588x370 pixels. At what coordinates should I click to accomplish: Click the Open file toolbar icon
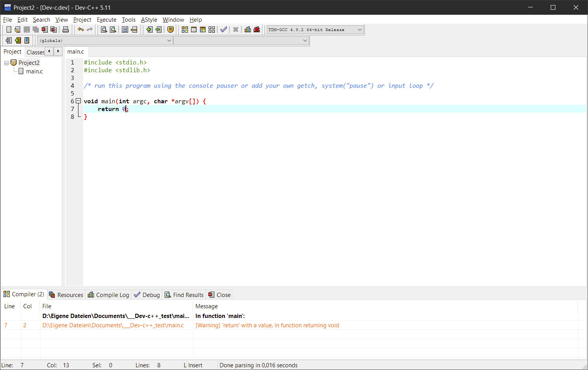tap(17, 30)
